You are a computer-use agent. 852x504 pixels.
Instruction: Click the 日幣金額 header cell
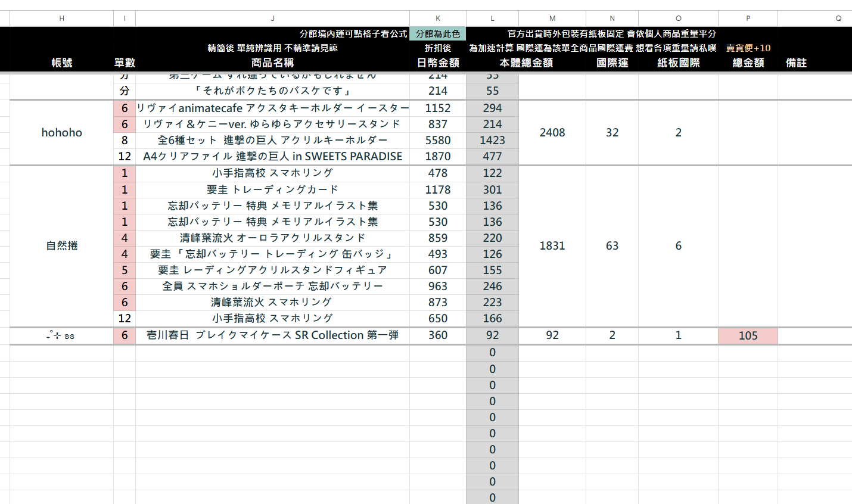(x=438, y=63)
